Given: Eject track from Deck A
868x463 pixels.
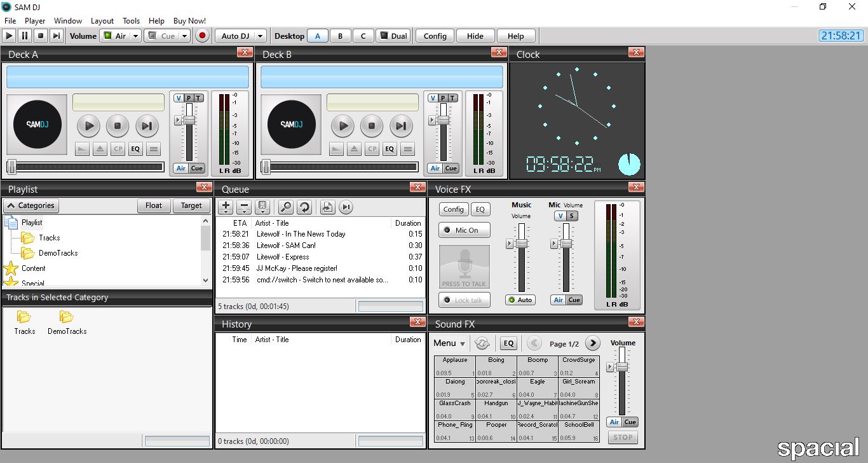Looking at the screenshot, I should click(x=100, y=149).
